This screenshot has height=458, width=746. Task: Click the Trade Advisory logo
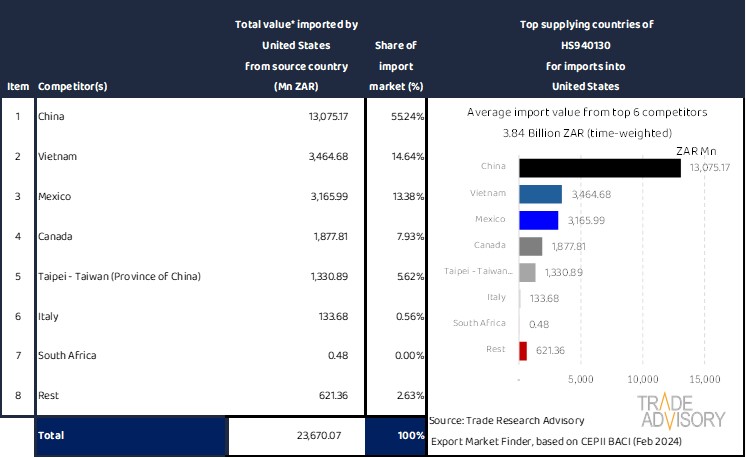683,412
